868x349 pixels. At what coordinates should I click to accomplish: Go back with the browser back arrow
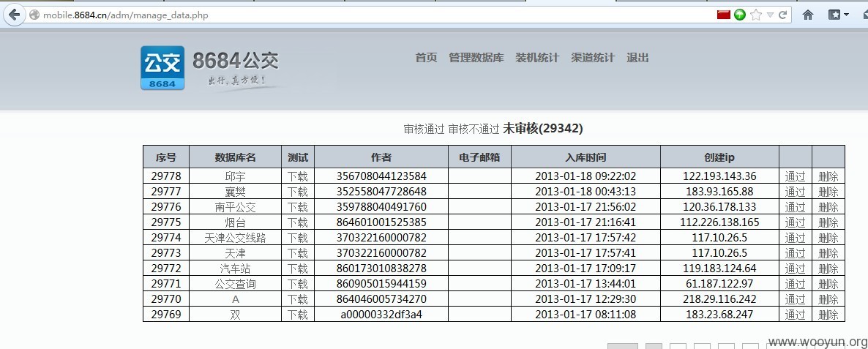(14, 15)
